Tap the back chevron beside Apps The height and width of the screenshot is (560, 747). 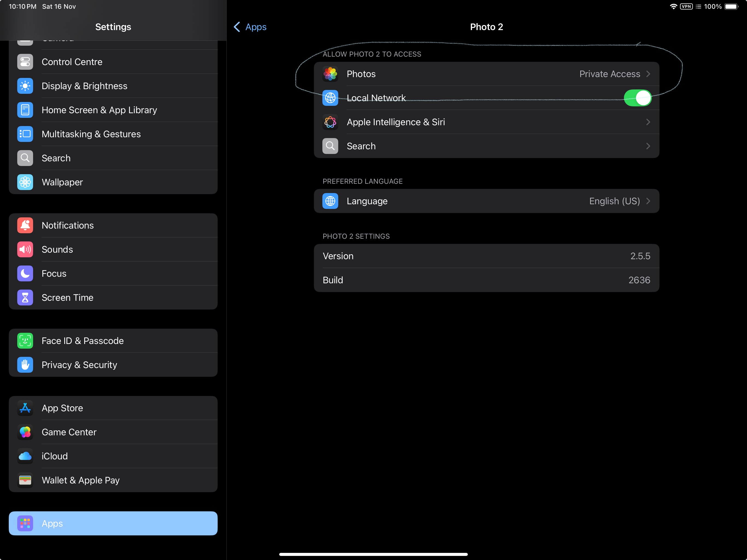237,27
